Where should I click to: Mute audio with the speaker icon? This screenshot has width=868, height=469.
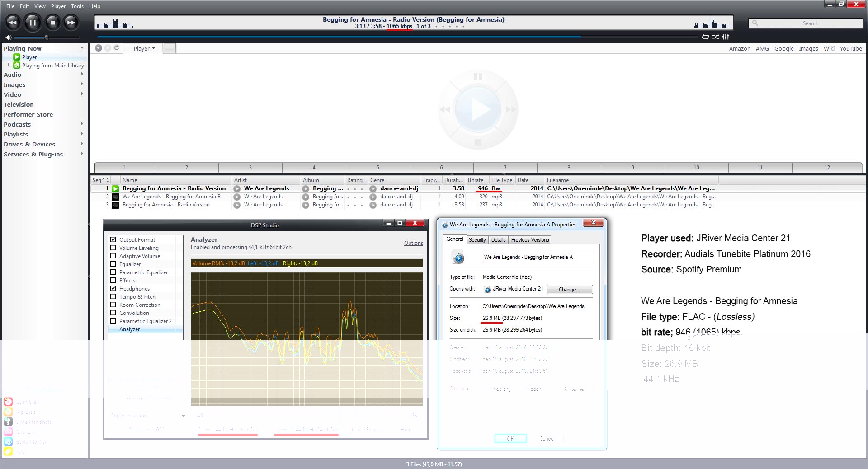8,38
